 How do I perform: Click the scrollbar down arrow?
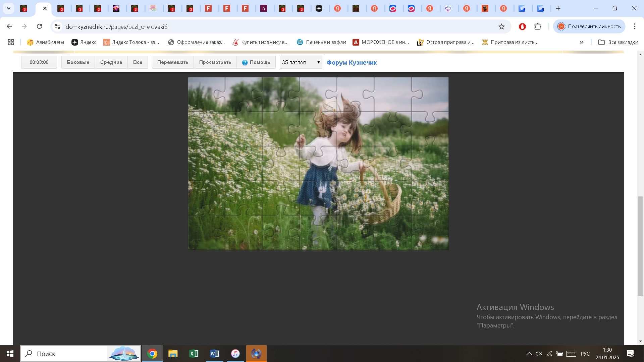click(640, 341)
